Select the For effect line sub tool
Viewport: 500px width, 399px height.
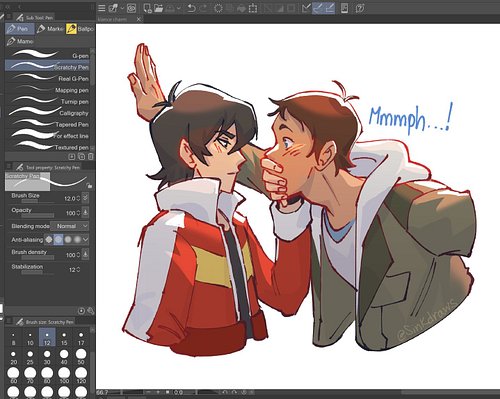[x=48, y=136]
